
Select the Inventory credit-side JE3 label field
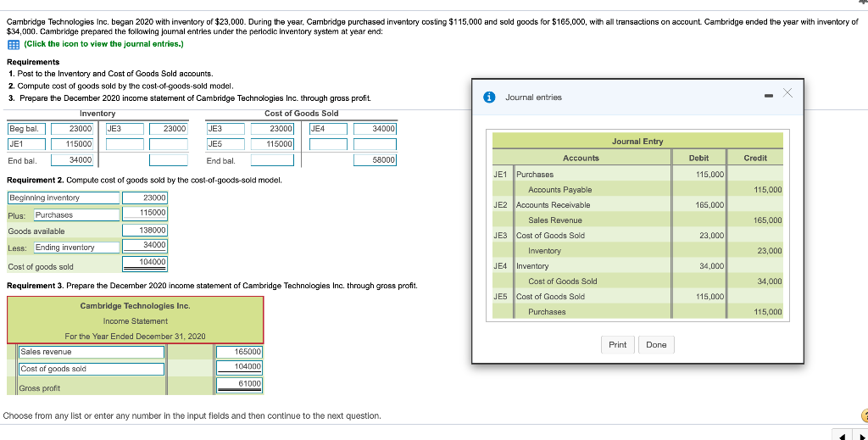(x=125, y=129)
